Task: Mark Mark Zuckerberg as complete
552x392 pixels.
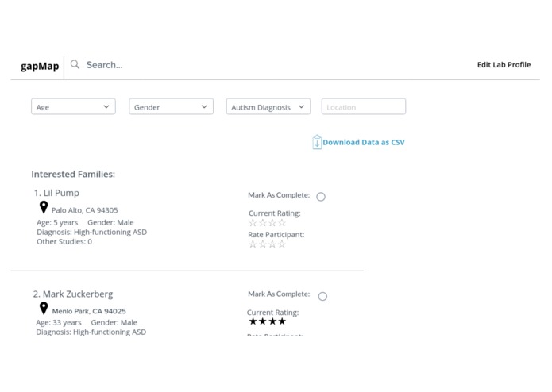Action: point(322,296)
